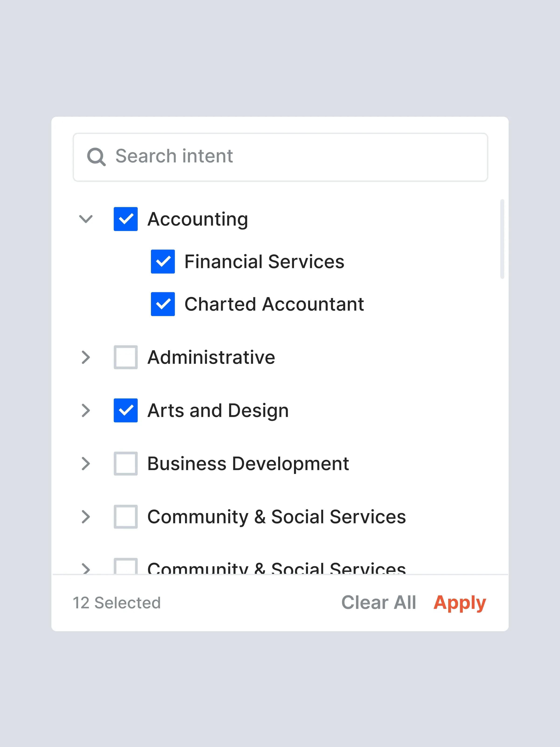This screenshot has width=560, height=747.
Task: Uncheck the Arts and Design checkbox
Action: click(126, 411)
